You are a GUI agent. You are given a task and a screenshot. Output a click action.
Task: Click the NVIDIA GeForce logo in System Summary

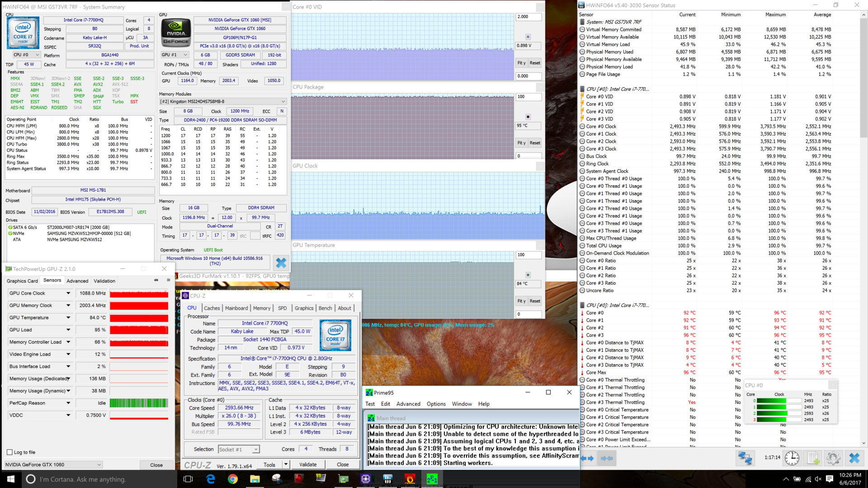click(x=176, y=32)
